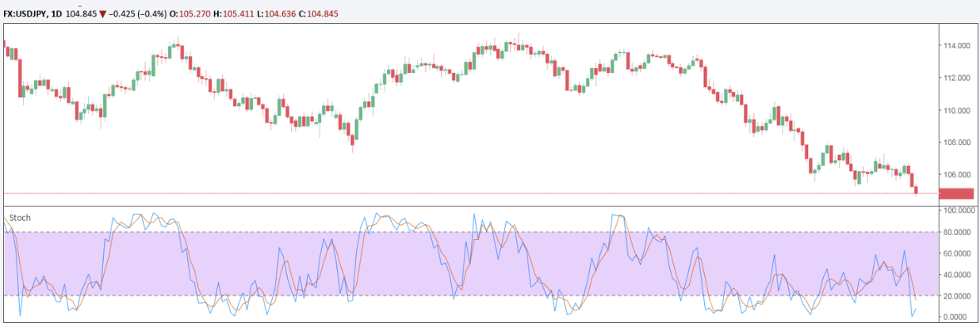Click the Stoch indicator label

pos(20,217)
